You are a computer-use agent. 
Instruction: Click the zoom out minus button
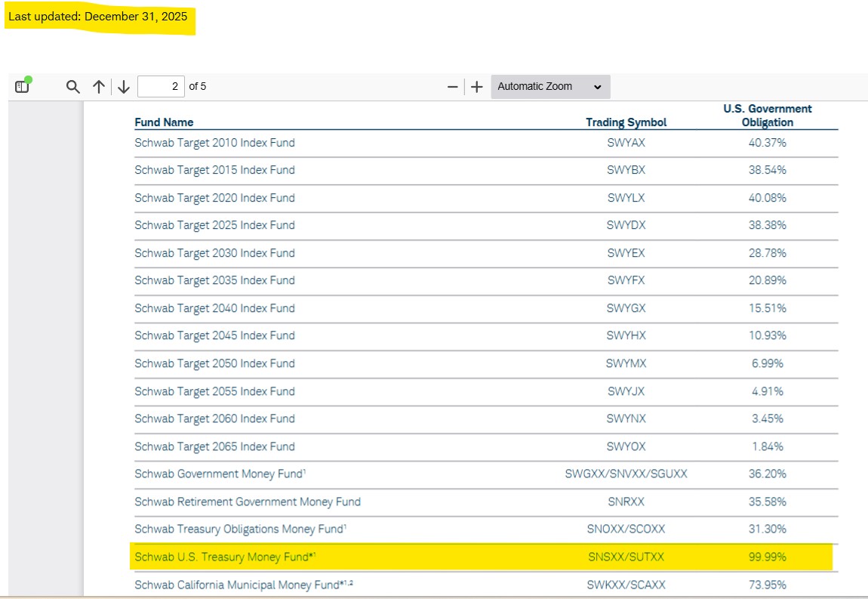[x=452, y=86]
